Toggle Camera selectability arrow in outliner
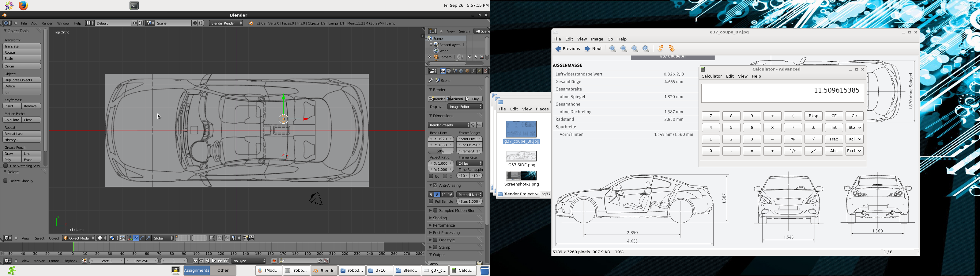 (476, 57)
